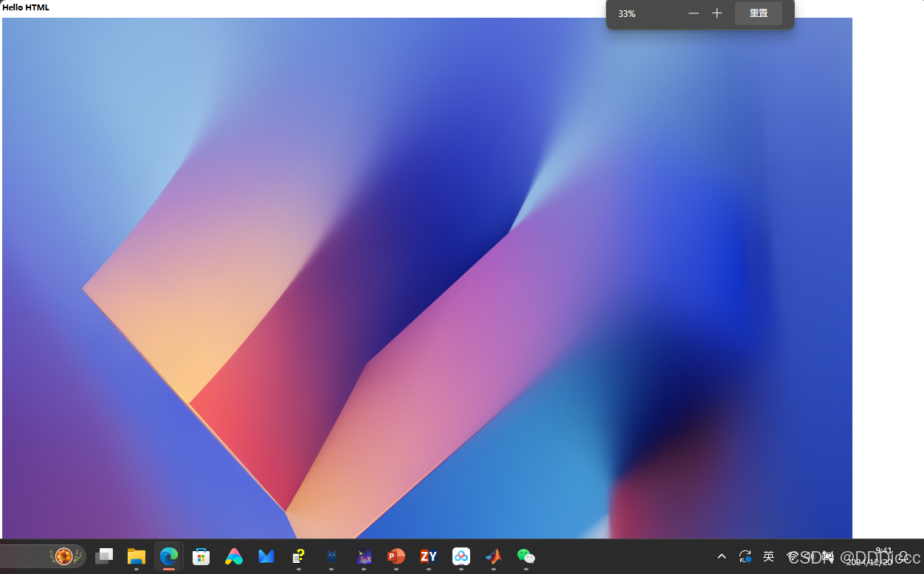The width and height of the screenshot is (924, 574).
Task: Click the blue M-shaped app icon
Action: (x=266, y=556)
